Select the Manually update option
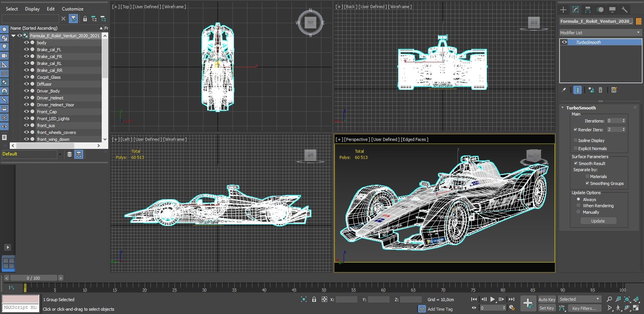 pos(578,212)
